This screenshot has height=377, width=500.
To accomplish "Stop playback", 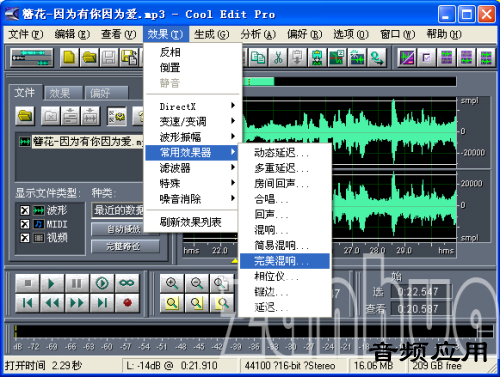I will click(27, 283).
